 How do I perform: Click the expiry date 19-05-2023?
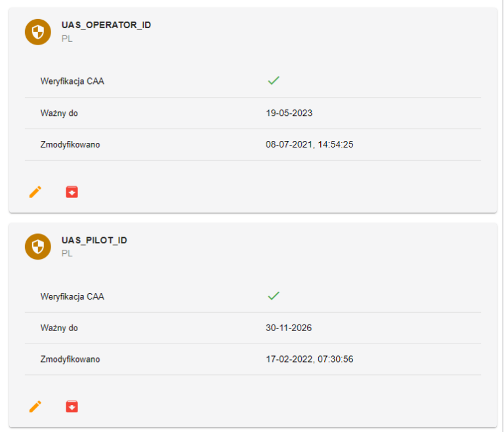(x=289, y=113)
